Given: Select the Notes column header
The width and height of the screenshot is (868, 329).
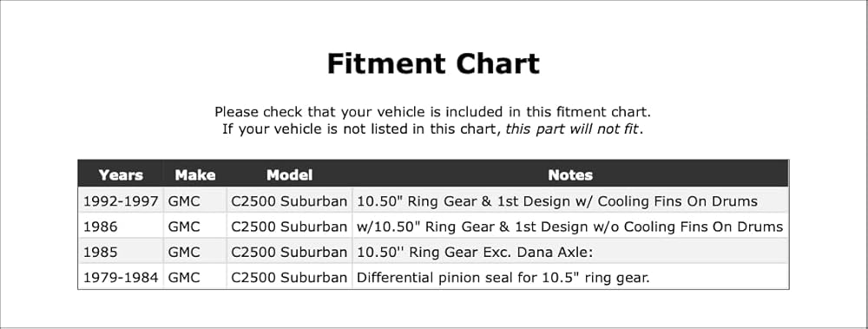Looking at the screenshot, I should (570, 175).
